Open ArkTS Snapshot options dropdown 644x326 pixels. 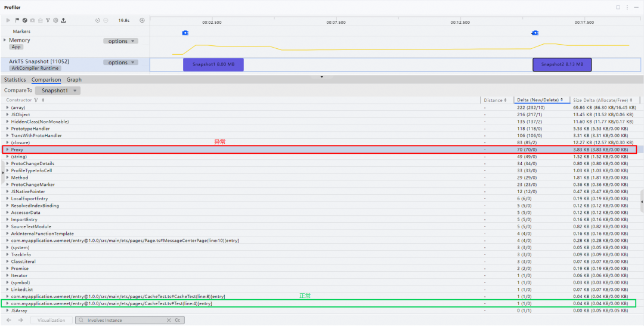click(x=120, y=63)
